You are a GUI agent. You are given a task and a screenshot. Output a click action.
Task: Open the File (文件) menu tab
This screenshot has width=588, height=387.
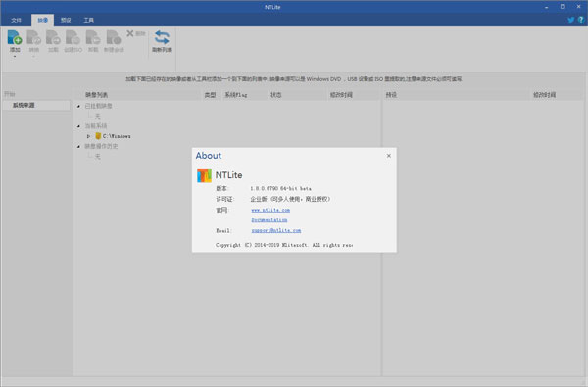(x=16, y=20)
